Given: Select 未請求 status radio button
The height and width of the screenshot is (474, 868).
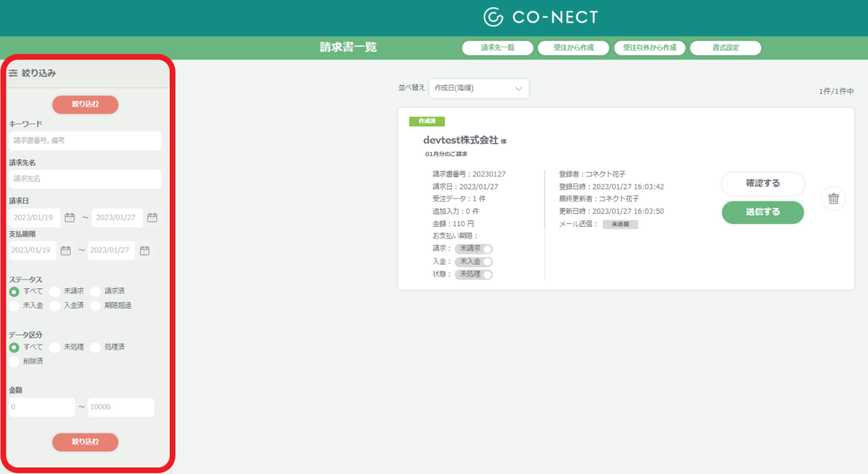Looking at the screenshot, I should click(55, 291).
